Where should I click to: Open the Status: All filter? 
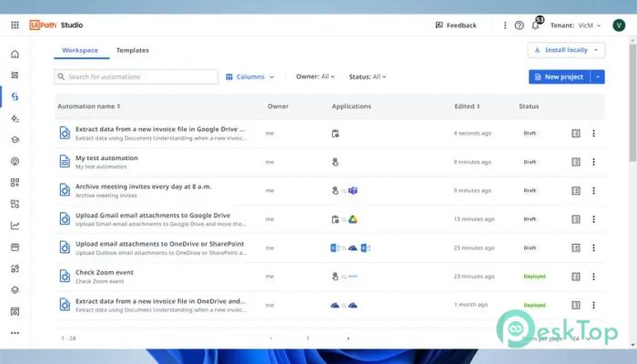click(368, 76)
